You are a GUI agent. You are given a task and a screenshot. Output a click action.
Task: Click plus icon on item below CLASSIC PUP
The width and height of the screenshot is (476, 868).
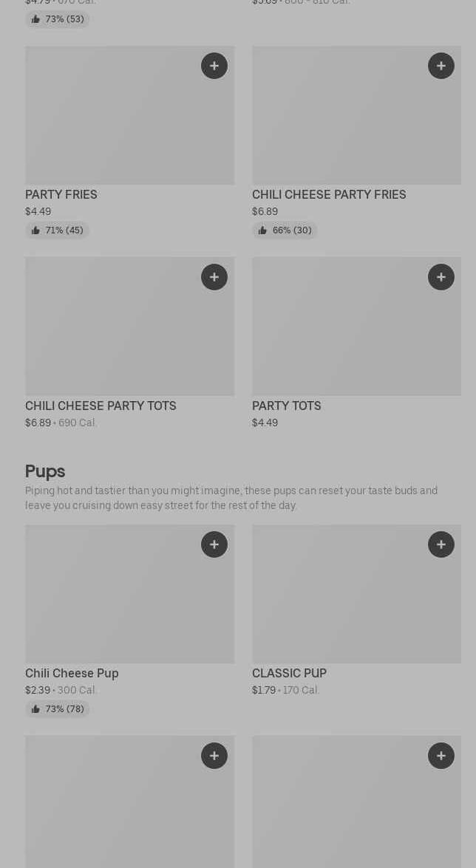point(441,756)
